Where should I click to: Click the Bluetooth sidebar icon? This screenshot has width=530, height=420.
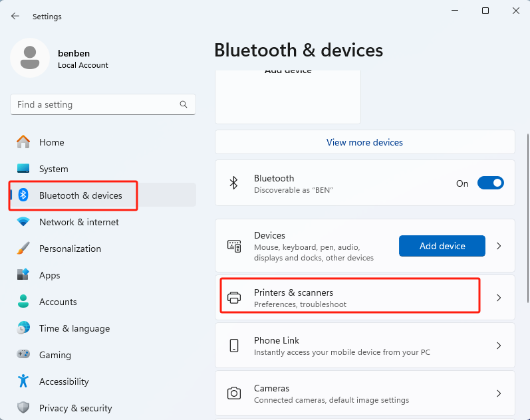23,195
